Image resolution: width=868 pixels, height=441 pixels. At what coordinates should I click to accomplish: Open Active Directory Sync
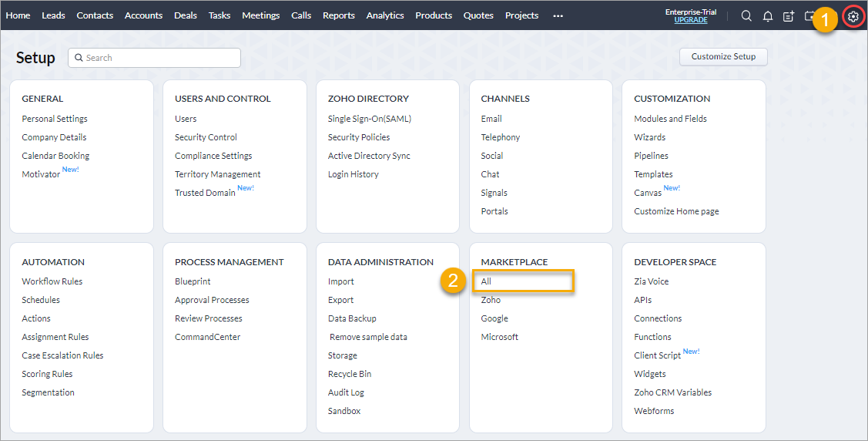pyautogui.click(x=369, y=156)
